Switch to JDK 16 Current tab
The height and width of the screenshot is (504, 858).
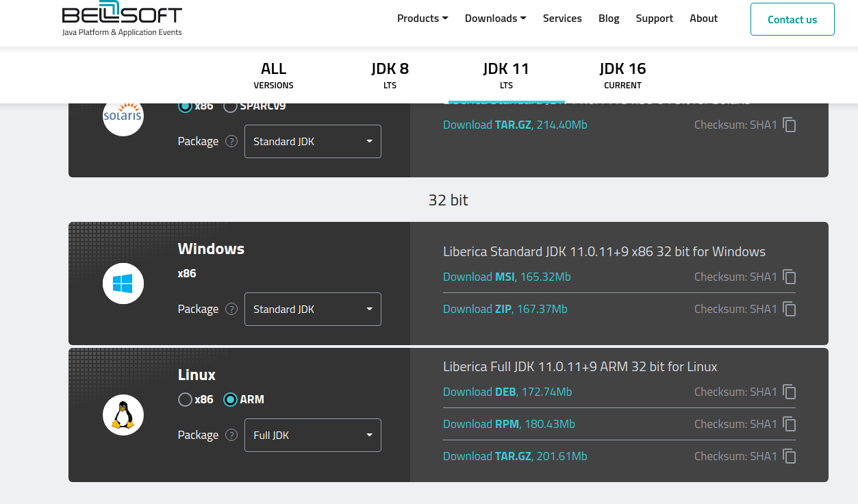pyautogui.click(x=622, y=75)
